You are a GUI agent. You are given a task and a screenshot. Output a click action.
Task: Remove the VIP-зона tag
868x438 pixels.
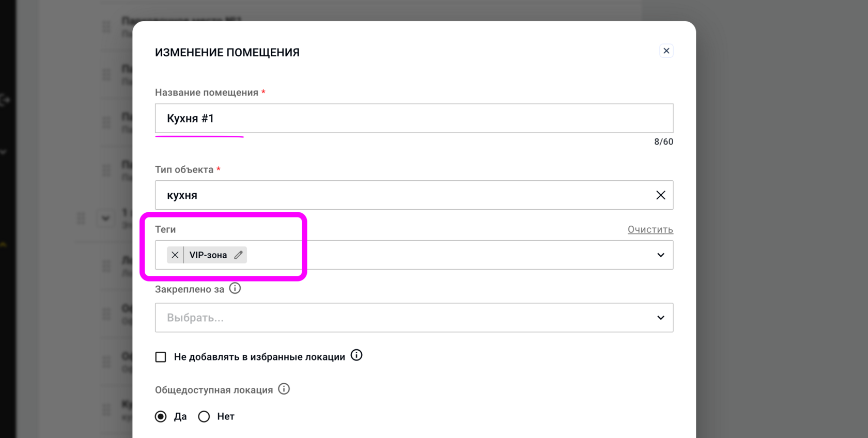click(x=175, y=255)
